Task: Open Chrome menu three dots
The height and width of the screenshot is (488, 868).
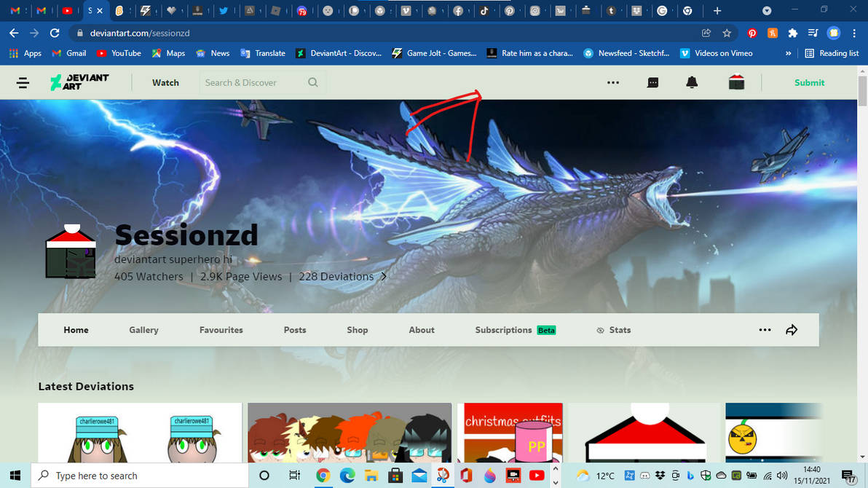Action: [855, 34]
